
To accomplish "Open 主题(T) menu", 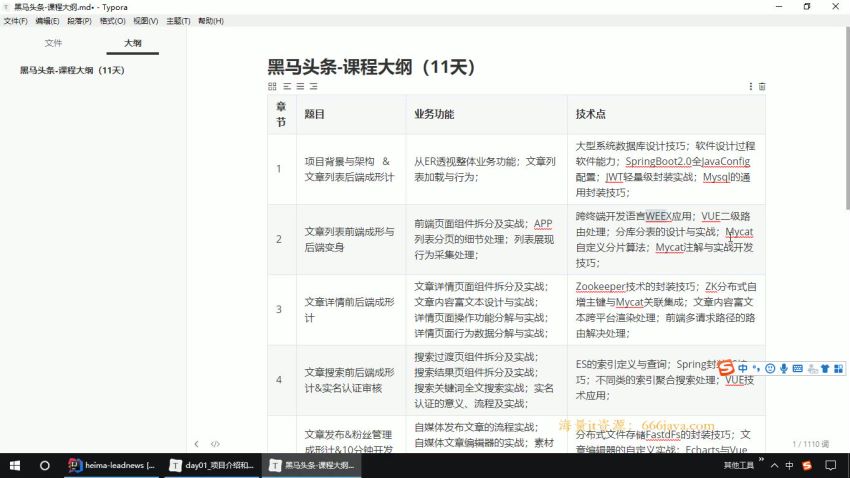I will pos(178,21).
